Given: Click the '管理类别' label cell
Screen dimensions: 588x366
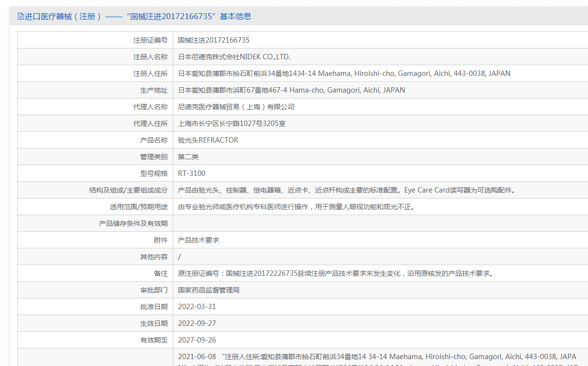Looking at the screenshot, I should (x=95, y=157).
